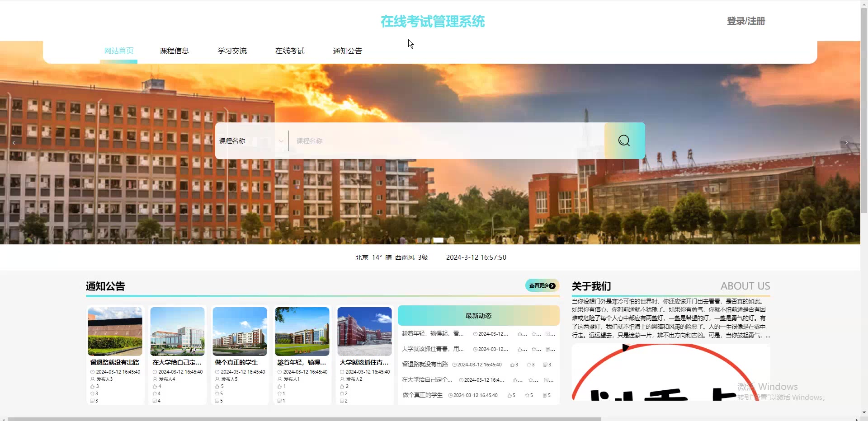The image size is (868, 421).
Task: Click thumbs-up icon on 发布人4 card
Action: click(155, 387)
